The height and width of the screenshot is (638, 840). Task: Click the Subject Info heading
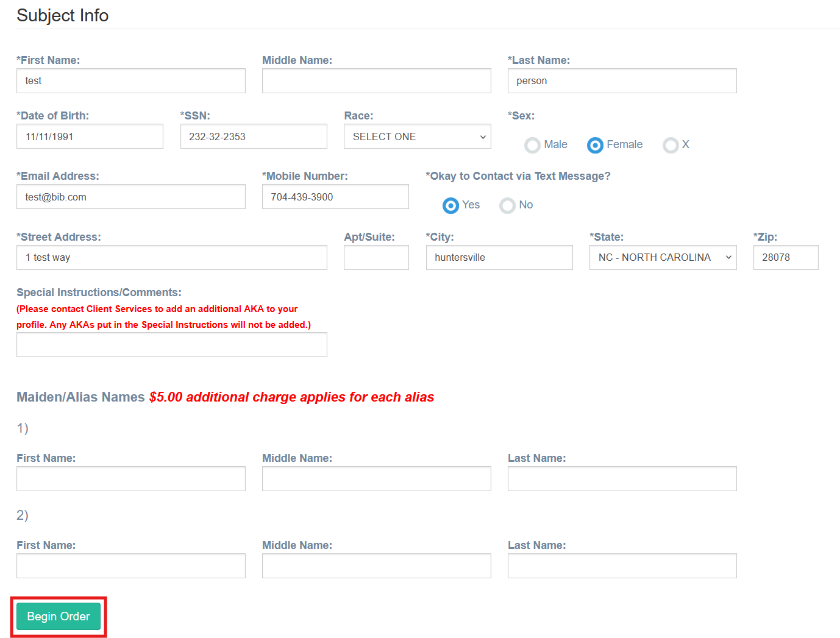pyautogui.click(x=63, y=15)
